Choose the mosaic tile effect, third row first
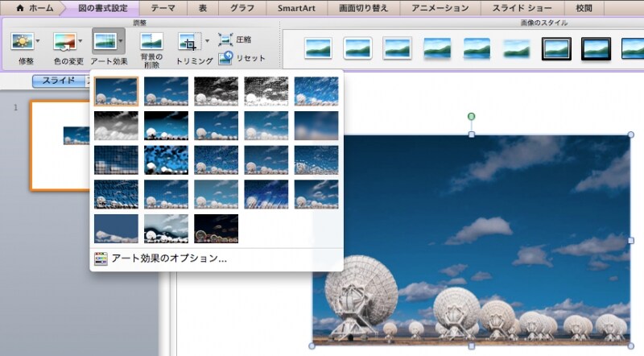 coord(116,160)
